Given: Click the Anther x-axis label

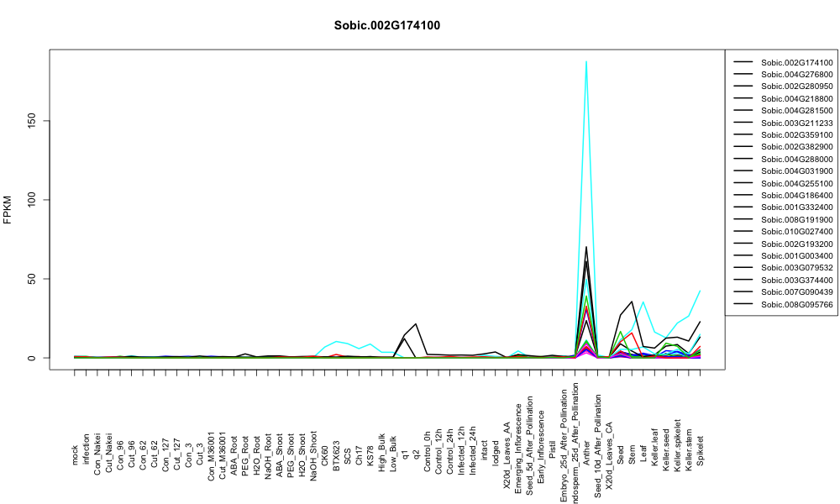Looking at the screenshot, I should click(x=586, y=453).
